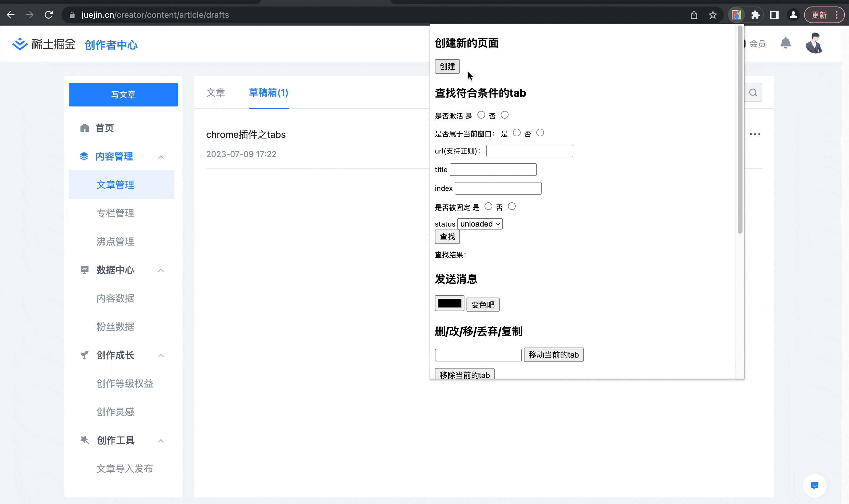Open the three-dot menu on draft article
The height and width of the screenshot is (504, 849).
[x=755, y=134]
